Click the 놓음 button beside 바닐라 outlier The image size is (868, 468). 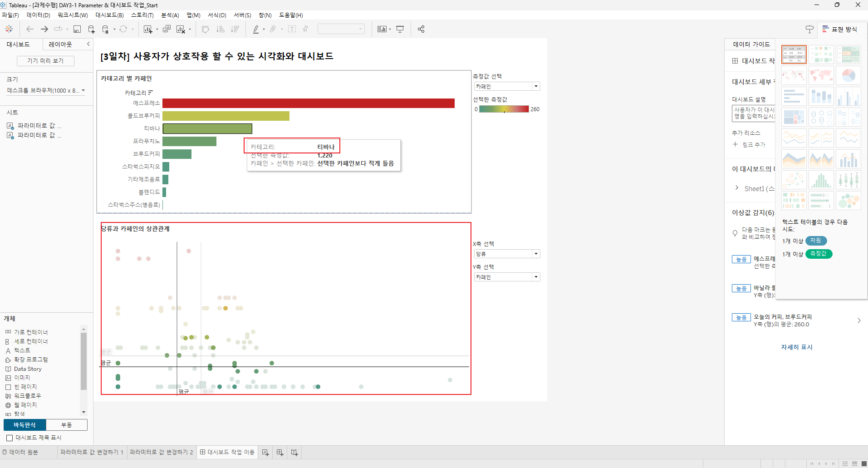point(741,288)
